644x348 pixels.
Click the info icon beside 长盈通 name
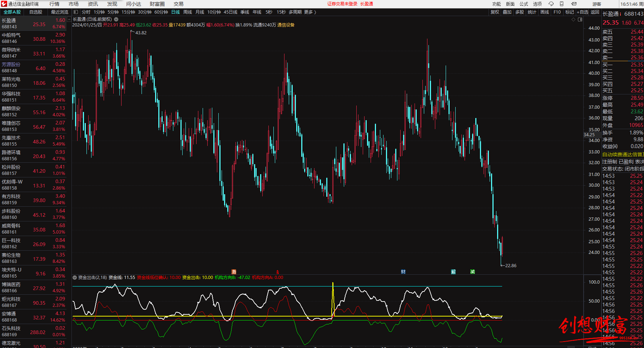[x=620, y=14]
